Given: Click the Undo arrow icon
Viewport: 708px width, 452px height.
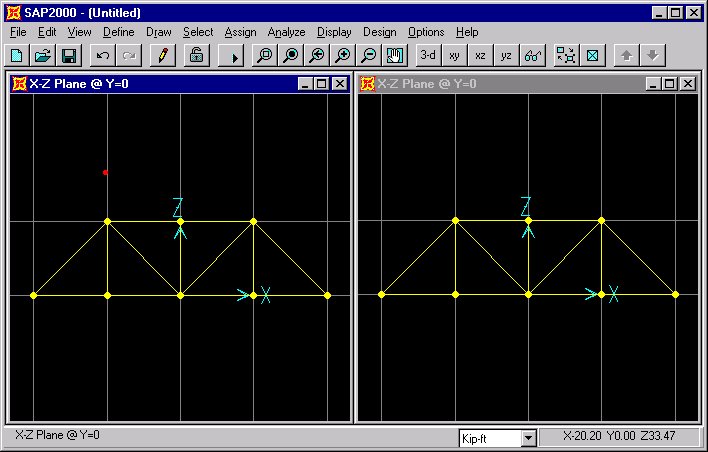Looking at the screenshot, I should (x=103, y=56).
